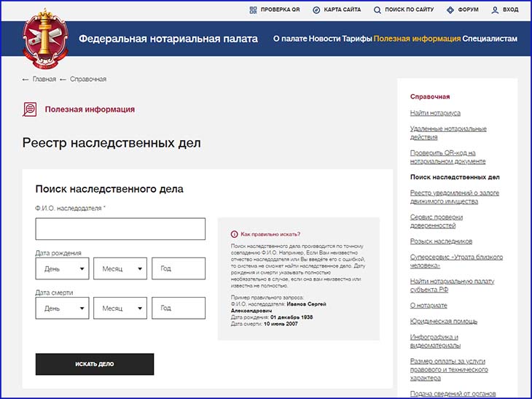Open the death date Месяц dropdown
The width and height of the screenshot is (532, 399).
click(120, 308)
